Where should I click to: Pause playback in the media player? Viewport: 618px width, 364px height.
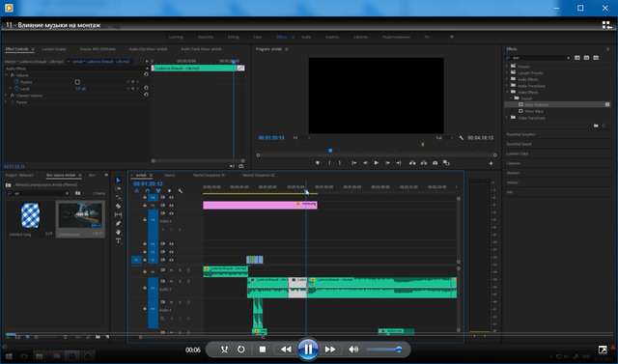[308, 349]
